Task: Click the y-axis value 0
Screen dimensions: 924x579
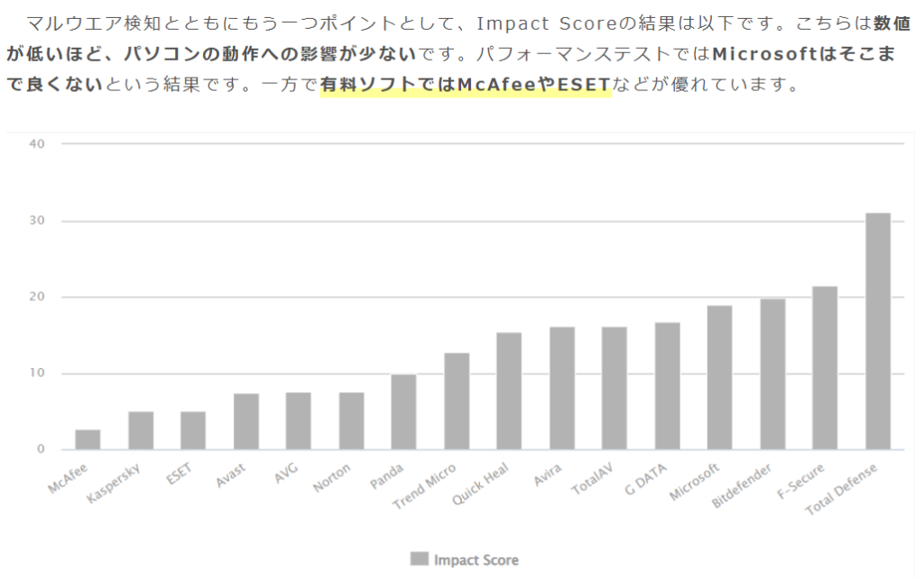Action: pos(41,449)
